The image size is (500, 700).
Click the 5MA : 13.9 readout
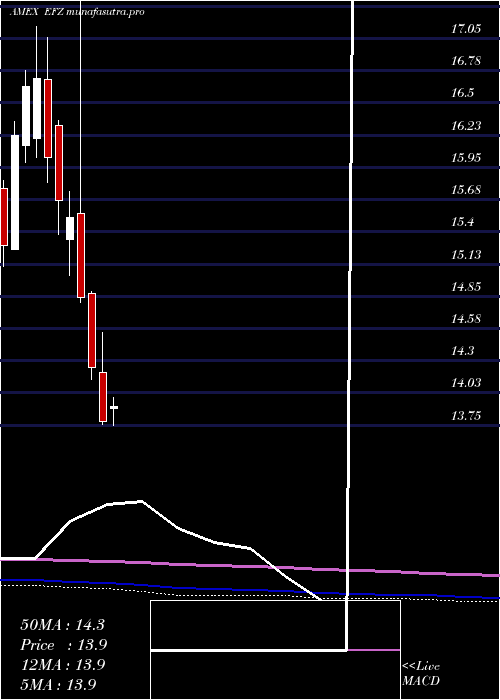pyautogui.click(x=58, y=685)
